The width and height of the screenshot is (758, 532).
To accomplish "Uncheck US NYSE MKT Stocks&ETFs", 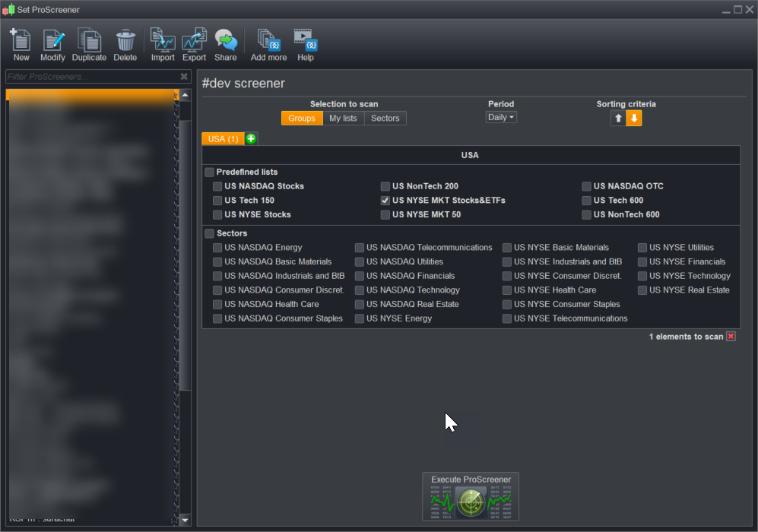I will 385,201.
